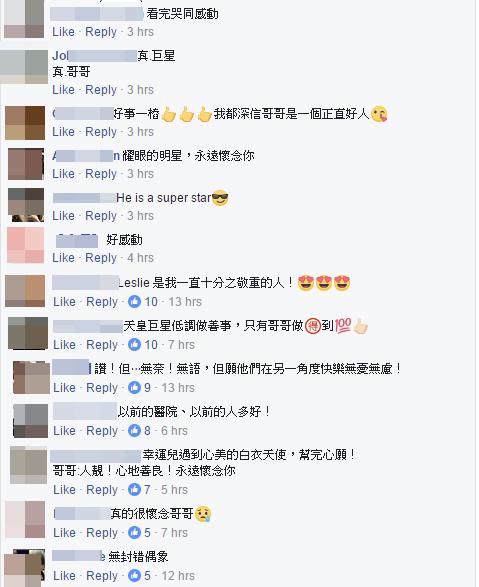Like the 以前的醫院、以前的人多好 comment
This screenshot has width=479, height=587.
coord(64,431)
